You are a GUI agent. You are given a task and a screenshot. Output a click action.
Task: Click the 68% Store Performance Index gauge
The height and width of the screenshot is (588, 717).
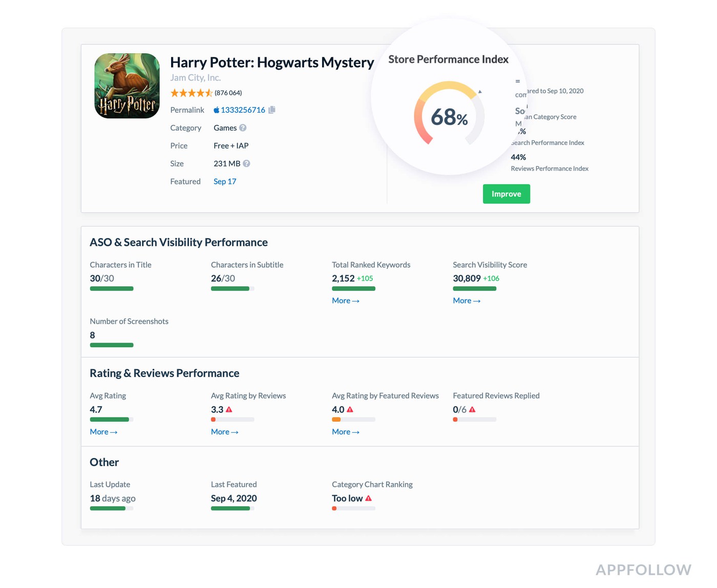click(449, 116)
